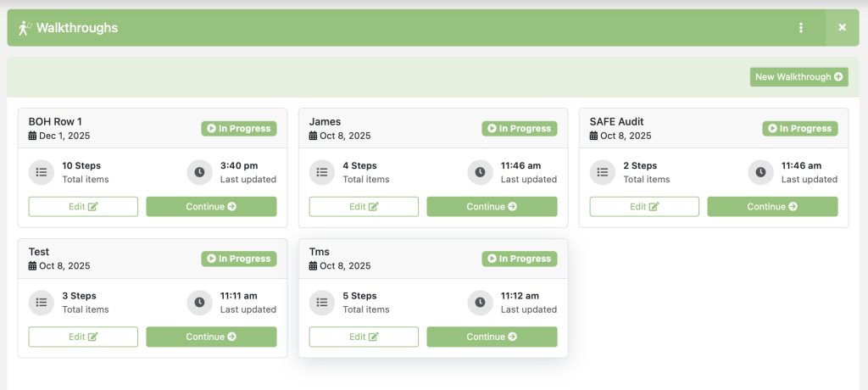The width and height of the screenshot is (868, 390).
Task: Resume the Test walkthrough with Continue
Action: (x=211, y=337)
